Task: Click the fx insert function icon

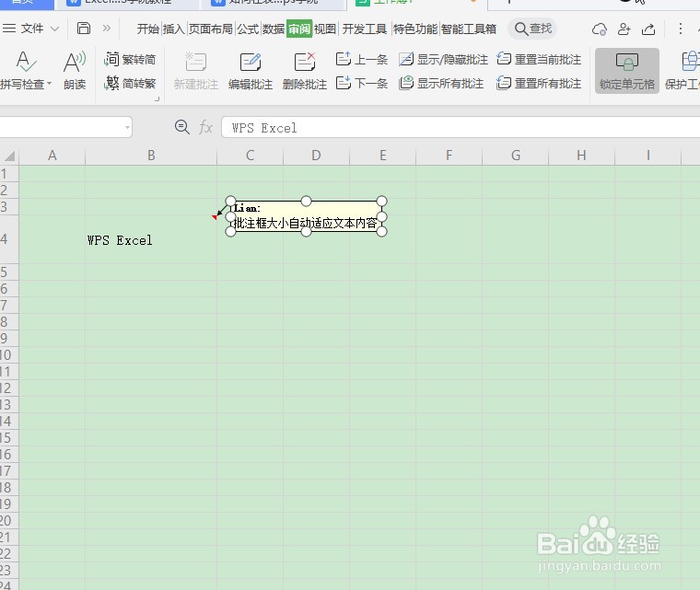Action: pos(205,128)
